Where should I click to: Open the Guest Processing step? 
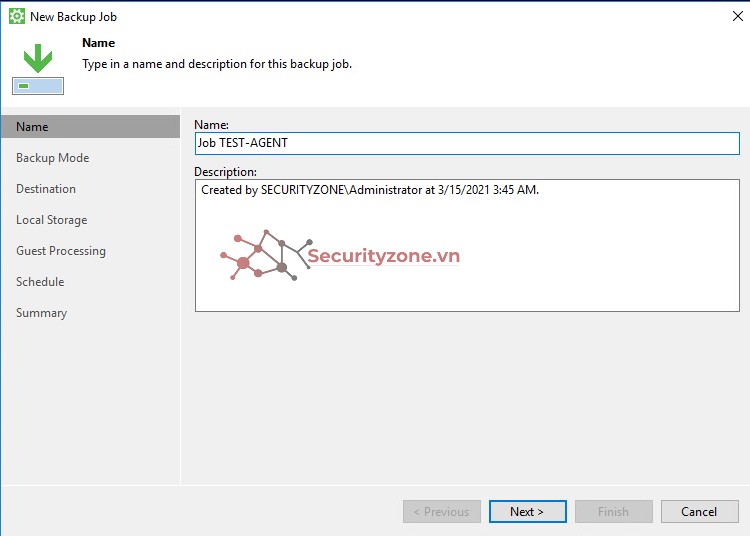(x=61, y=251)
